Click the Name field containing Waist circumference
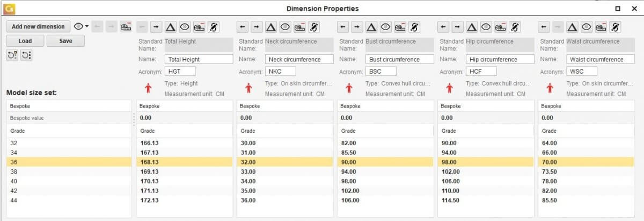This screenshot has width=644, height=221. [601, 60]
